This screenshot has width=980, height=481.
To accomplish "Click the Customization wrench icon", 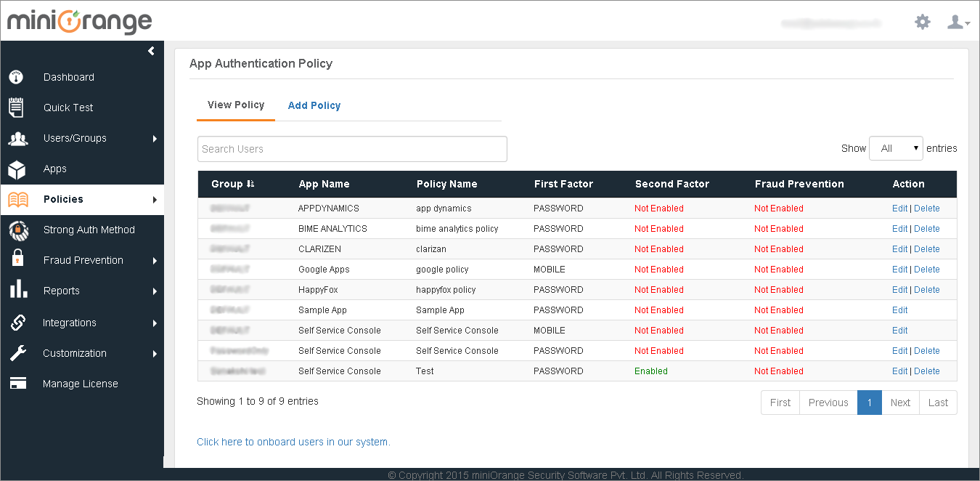I will coord(17,353).
